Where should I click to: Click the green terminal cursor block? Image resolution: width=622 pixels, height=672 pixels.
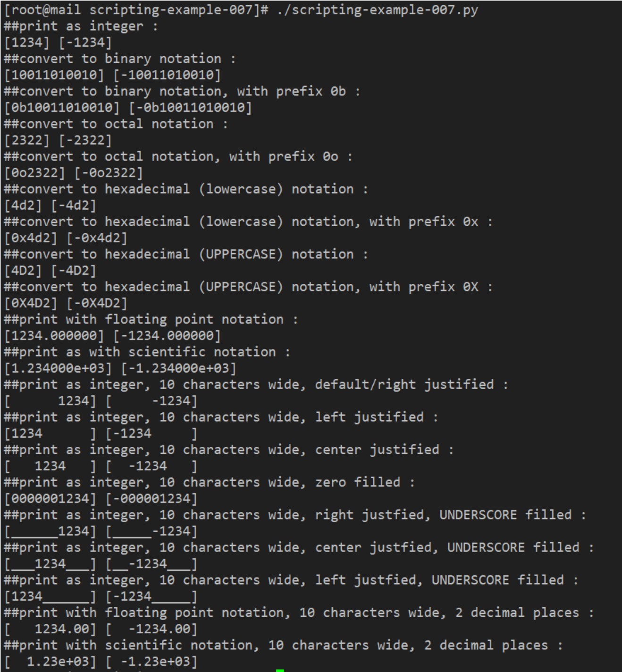pos(280,670)
